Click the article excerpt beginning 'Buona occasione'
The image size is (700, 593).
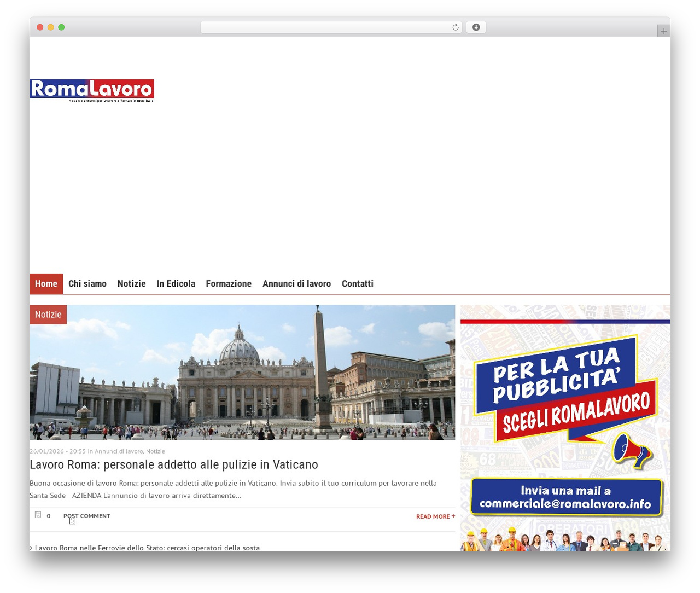point(234,490)
